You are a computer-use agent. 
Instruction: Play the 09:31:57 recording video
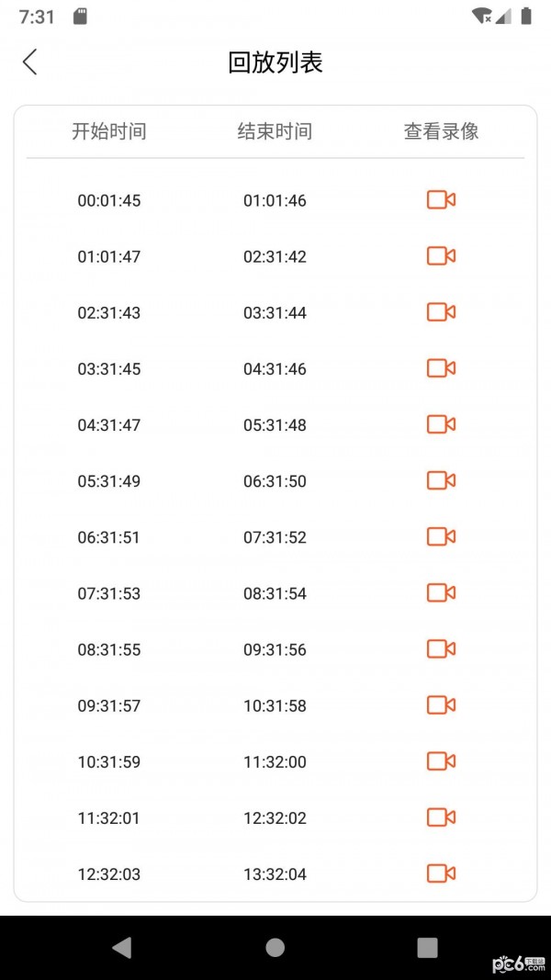click(441, 705)
